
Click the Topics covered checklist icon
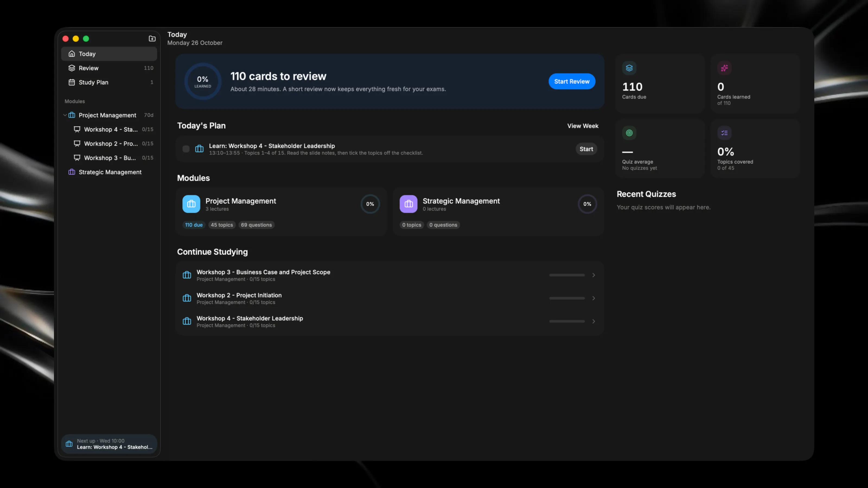724,133
